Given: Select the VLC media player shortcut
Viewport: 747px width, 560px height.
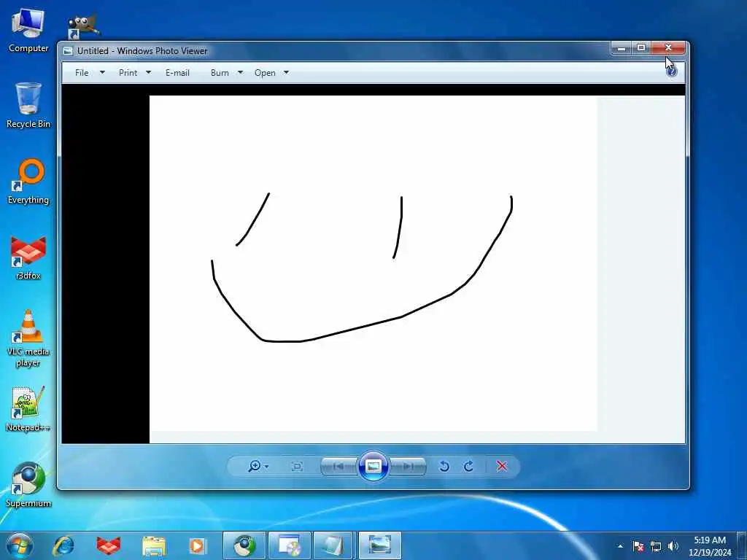Looking at the screenshot, I should (x=28, y=338).
